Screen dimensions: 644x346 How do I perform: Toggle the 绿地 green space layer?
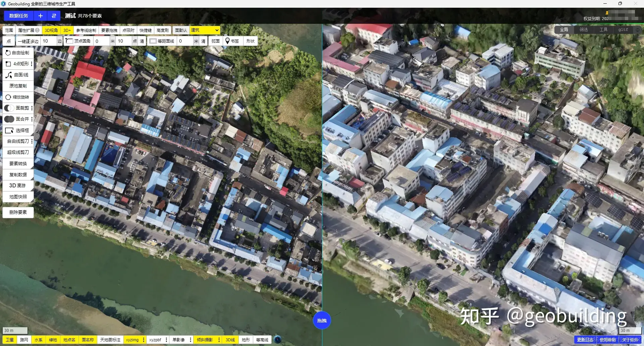(53, 340)
